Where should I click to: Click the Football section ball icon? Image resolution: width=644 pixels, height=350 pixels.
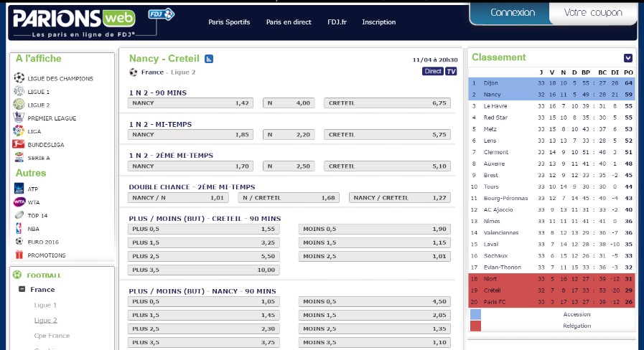(17, 275)
